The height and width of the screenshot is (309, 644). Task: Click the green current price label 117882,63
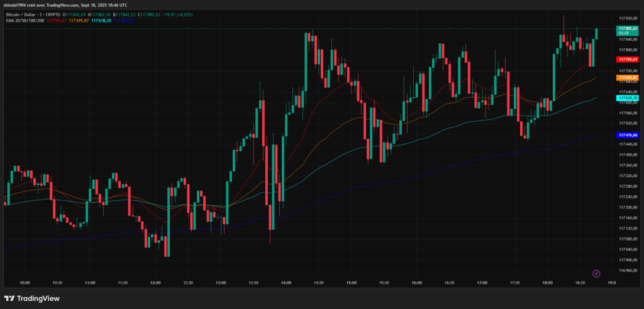point(628,29)
